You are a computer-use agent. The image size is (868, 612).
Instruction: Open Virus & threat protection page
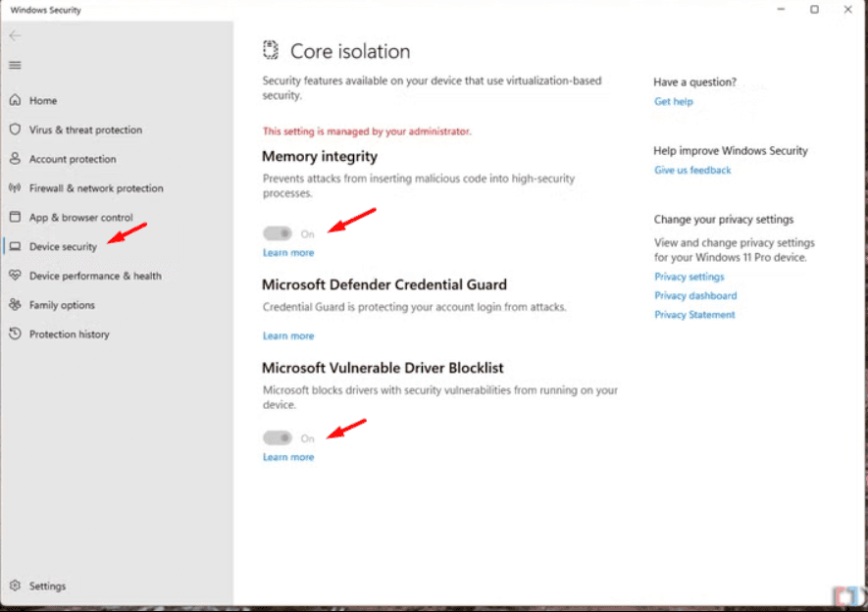85,130
